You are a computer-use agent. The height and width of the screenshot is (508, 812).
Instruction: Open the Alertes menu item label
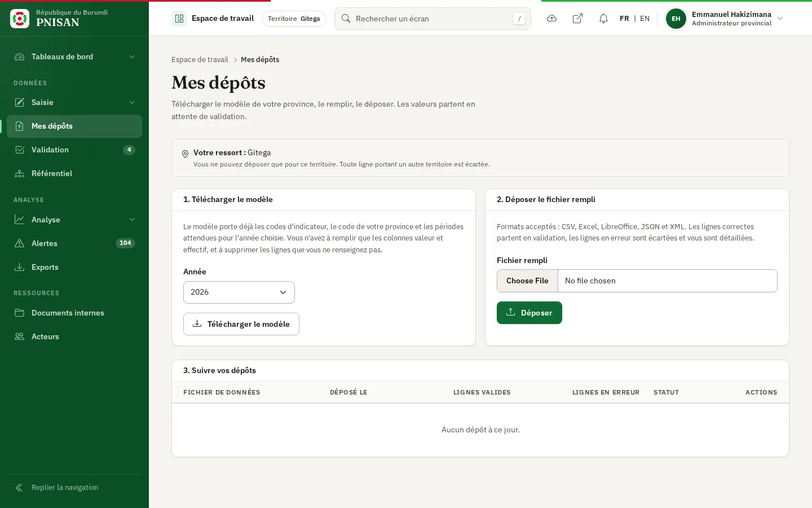tap(45, 243)
